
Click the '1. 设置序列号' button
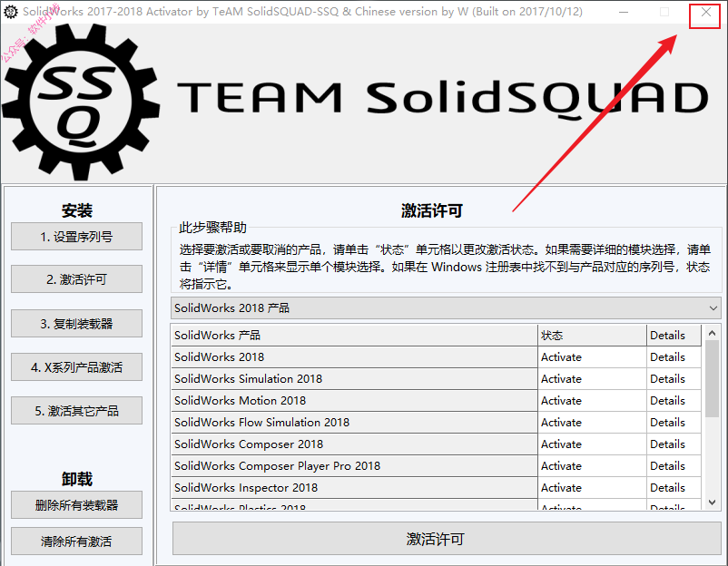coord(76,237)
